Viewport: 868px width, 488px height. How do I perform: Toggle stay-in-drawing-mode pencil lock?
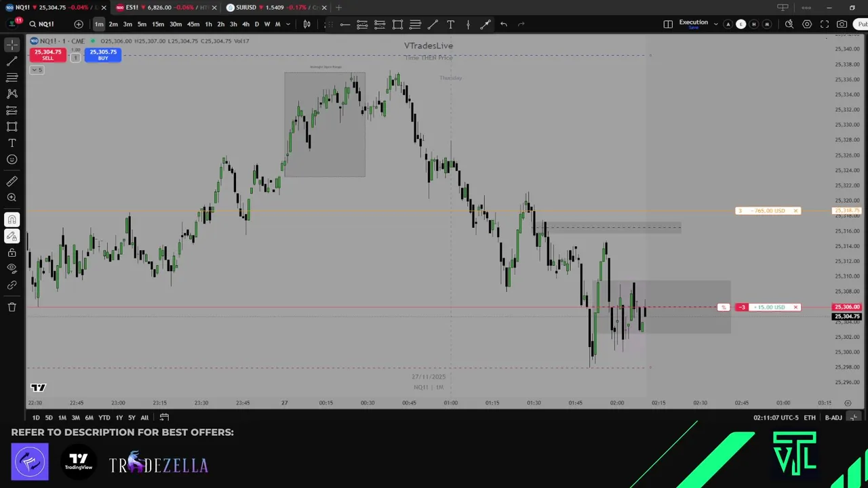(12, 236)
